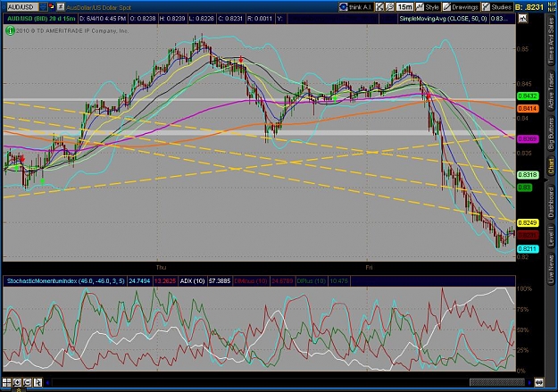Viewport: 558px width, 392px height.
Task: Open the Active Trader side tab
Action: click(x=551, y=92)
